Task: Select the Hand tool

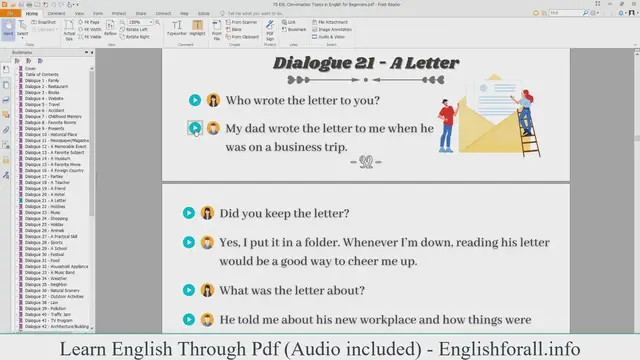Action: coord(8,29)
